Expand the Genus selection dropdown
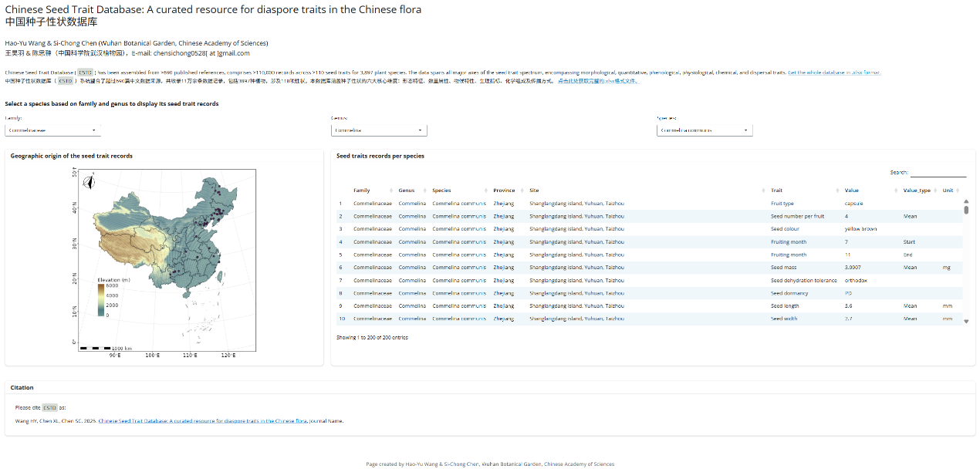This screenshot has width=980, height=469. [379, 131]
